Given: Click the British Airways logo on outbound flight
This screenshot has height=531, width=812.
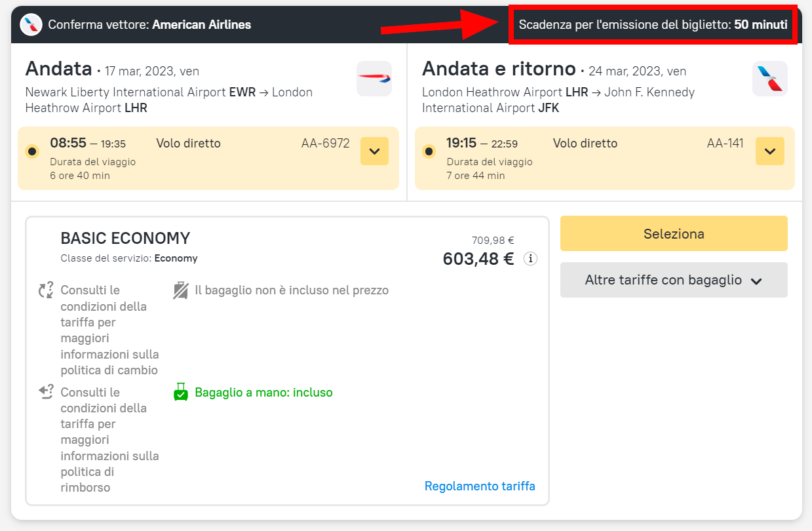Looking at the screenshot, I should [x=374, y=79].
